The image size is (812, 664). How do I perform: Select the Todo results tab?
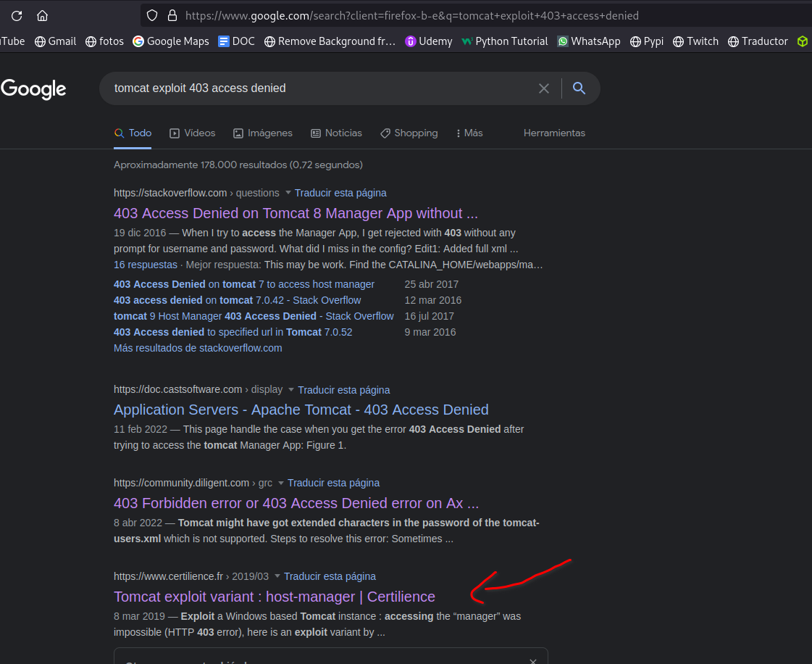click(133, 133)
